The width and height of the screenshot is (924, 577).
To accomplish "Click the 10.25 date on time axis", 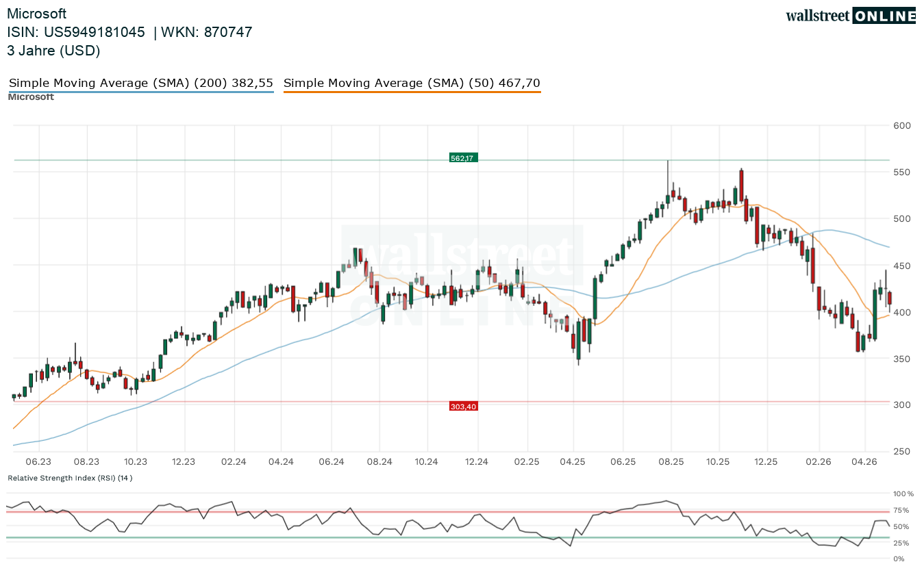I will click(717, 462).
